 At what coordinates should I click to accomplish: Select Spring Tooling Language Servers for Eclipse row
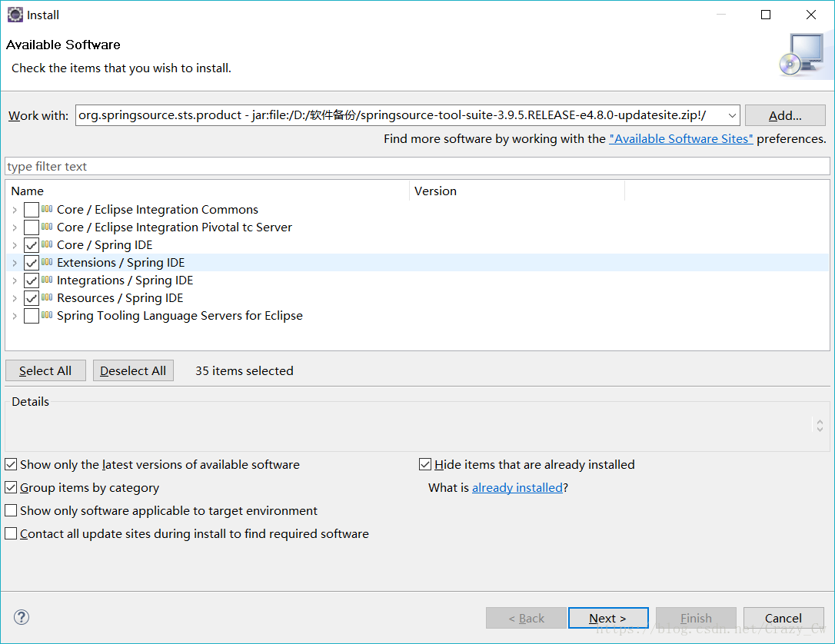[x=179, y=316]
